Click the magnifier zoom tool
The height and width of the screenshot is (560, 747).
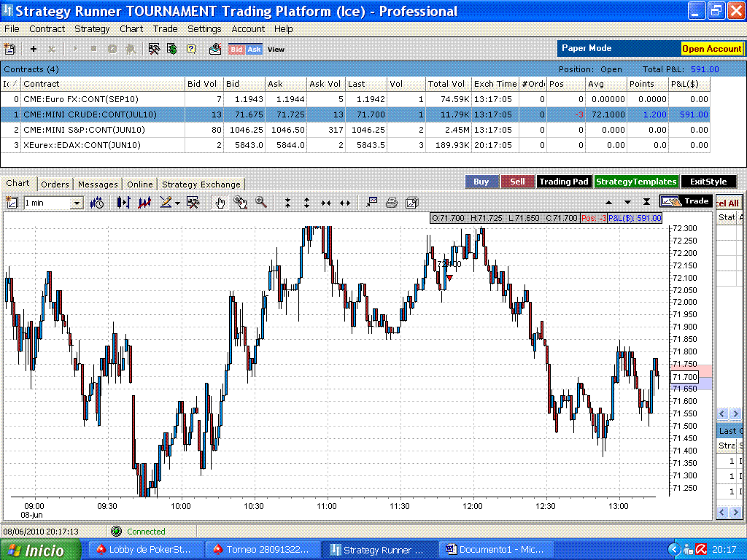(x=260, y=203)
